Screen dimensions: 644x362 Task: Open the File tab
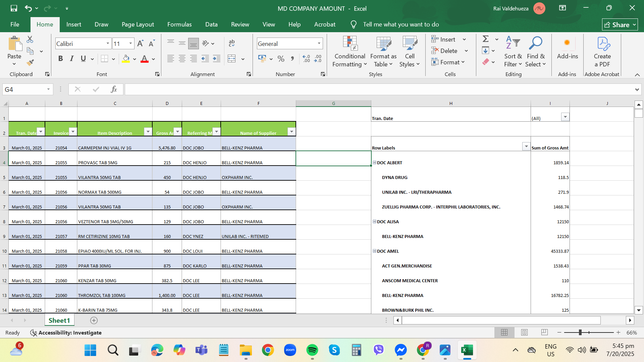coord(15,24)
